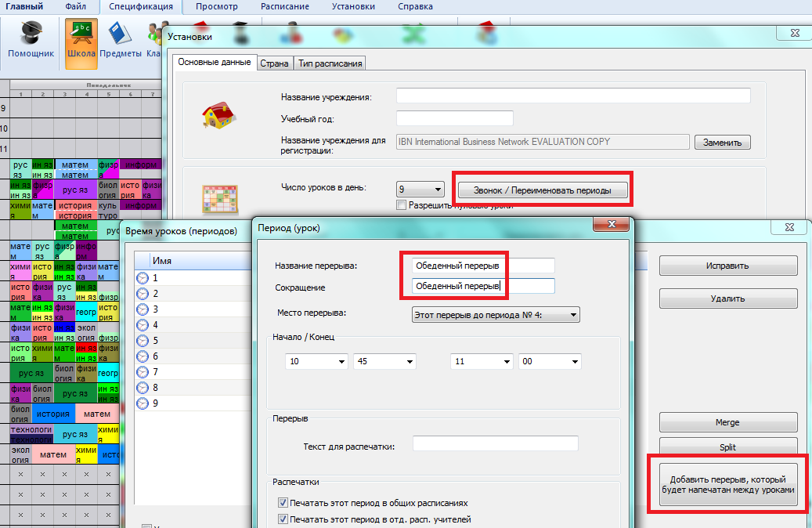The image size is (812, 528).
Task: Switch to the Тип расписания tab
Action: click(x=331, y=63)
